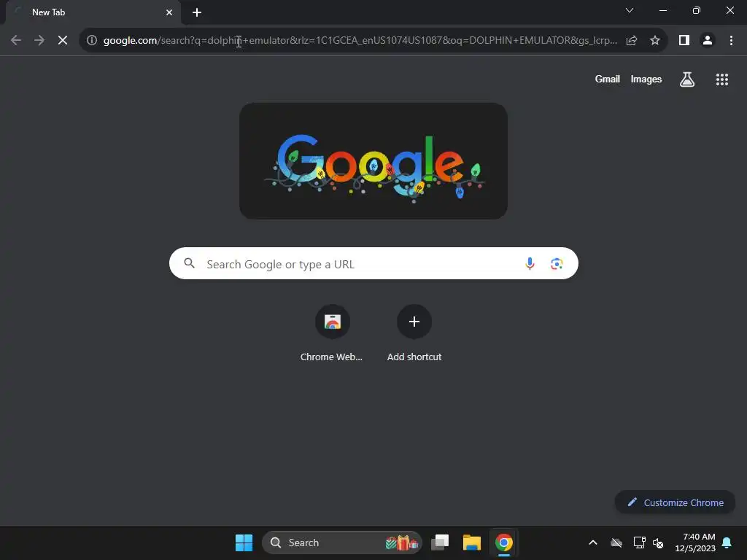
Task: Bookmark this tab with the star
Action: pyautogui.click(x=655, y=41)
